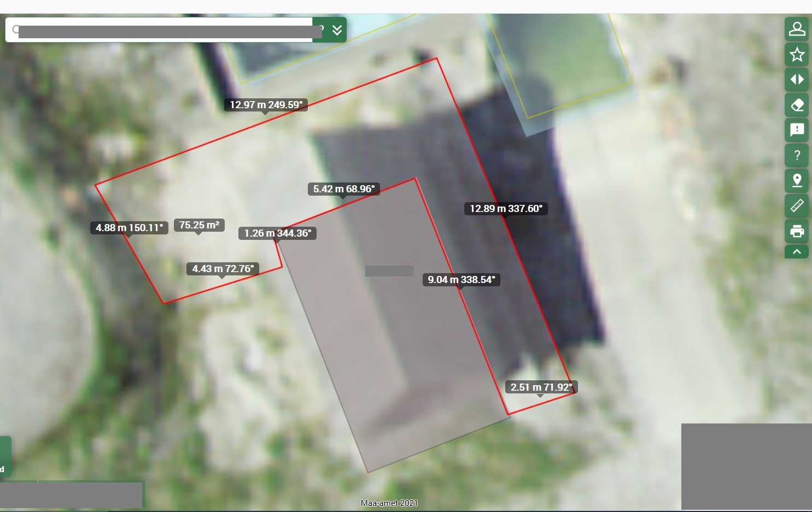Open help via the question mark icon
The height and width of the screenshot is (512, 812).
pyautogui.click(x=797, y=156)
